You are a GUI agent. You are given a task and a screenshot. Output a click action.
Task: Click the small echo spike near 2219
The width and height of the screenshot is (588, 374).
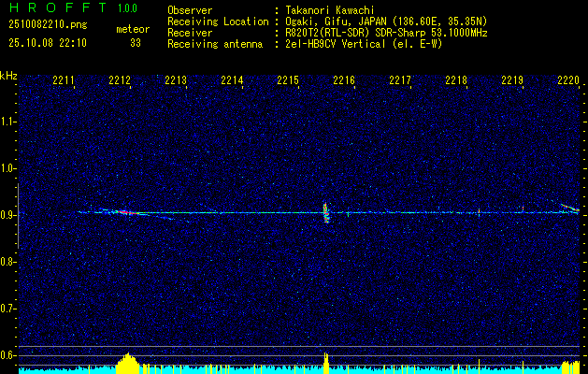523,209
